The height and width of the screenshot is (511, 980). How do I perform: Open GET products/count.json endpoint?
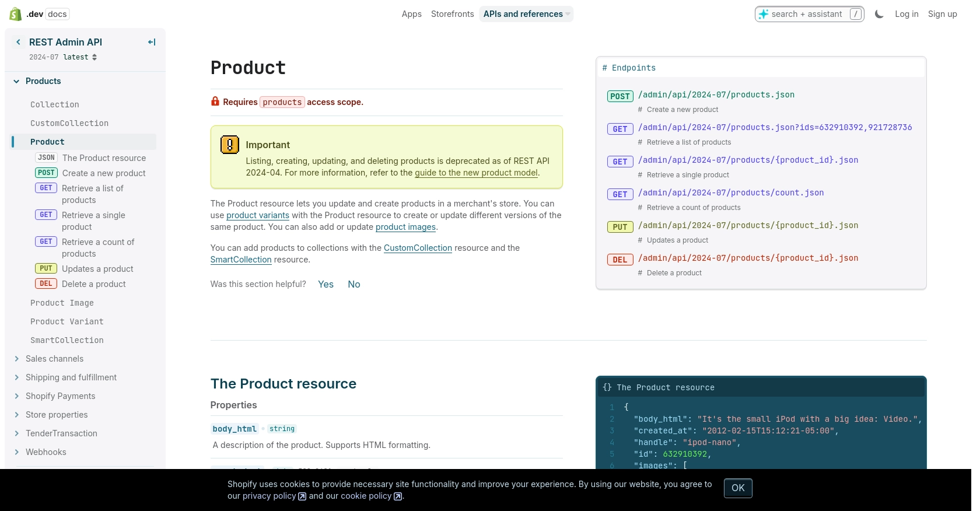[x=731, y=192]
